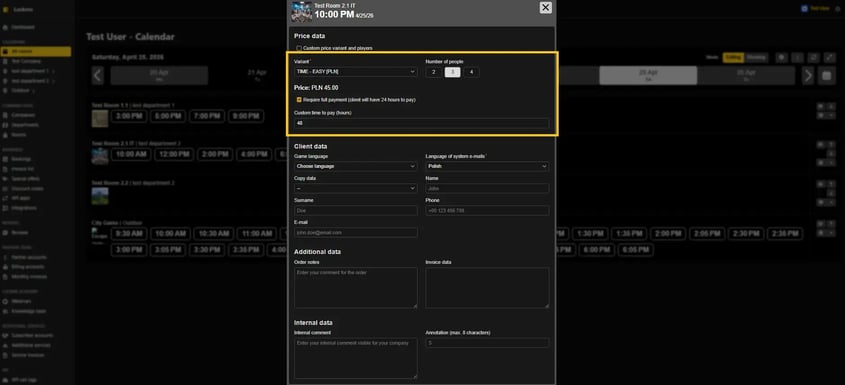
Task: Click the Webinars sidebar icon
Action: [x=5, y=301]
